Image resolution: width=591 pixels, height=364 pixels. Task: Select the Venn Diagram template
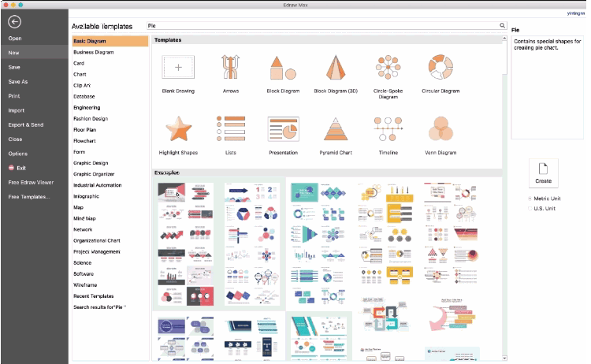click(x=440, y=129)
